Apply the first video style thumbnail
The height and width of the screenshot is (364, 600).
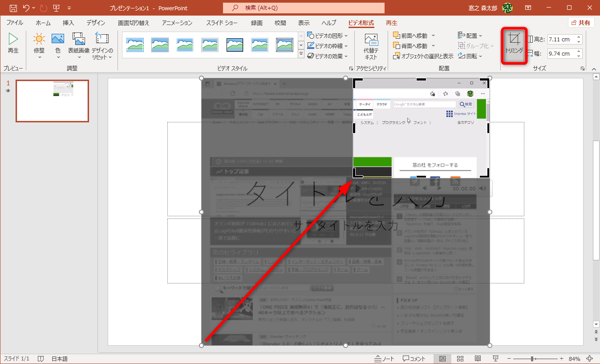[135, 44]
